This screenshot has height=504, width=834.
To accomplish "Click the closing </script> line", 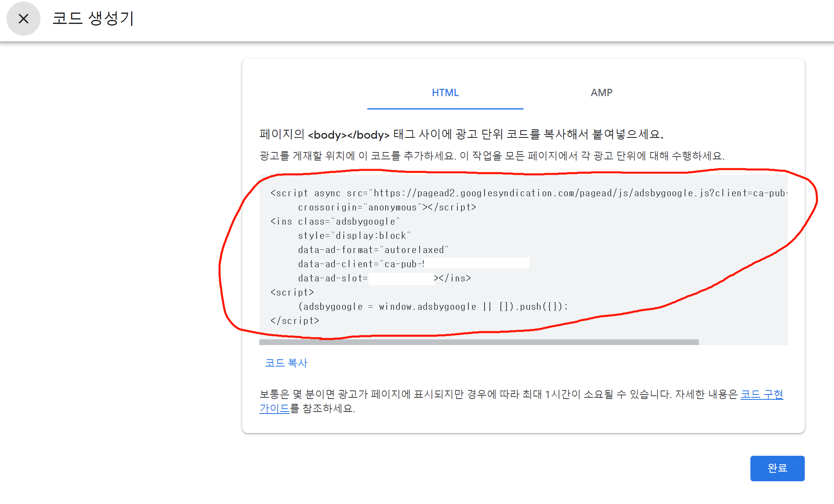I will pyautogui.click(x=295, y=321).
